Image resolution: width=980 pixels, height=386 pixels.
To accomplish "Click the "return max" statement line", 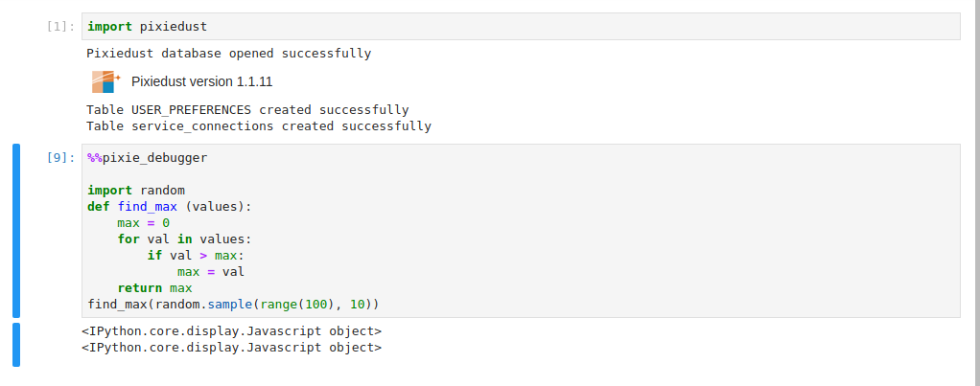I will click(154, 287).
